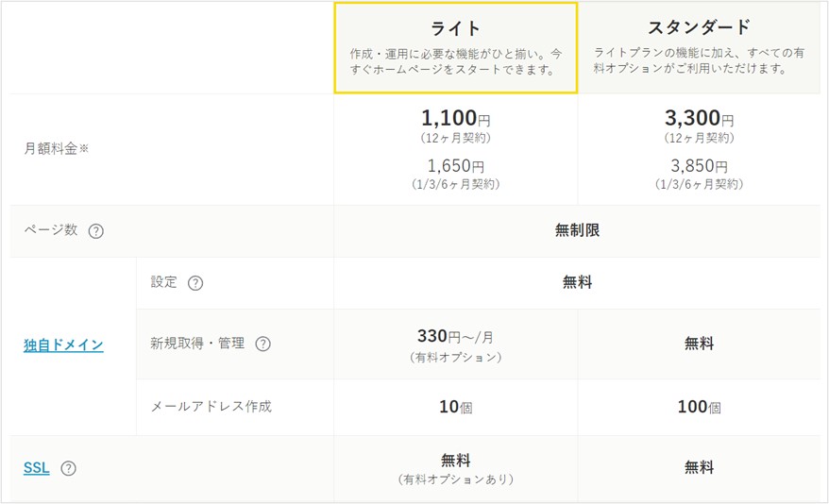Image resolution: width=829 pixels, height=504 pixels.
Task: Click help icon beside 設定
Action: pos(195,283)
